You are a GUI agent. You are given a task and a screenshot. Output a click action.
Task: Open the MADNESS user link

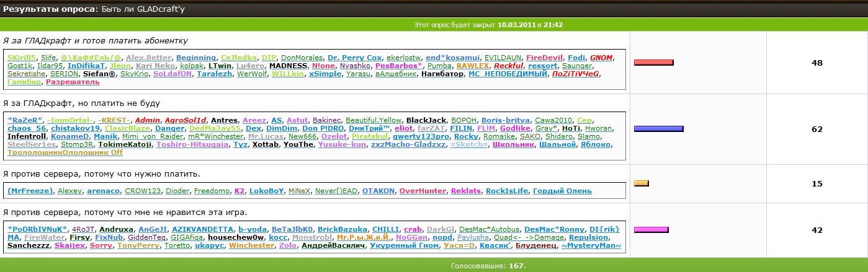click(x=289, y=66)
